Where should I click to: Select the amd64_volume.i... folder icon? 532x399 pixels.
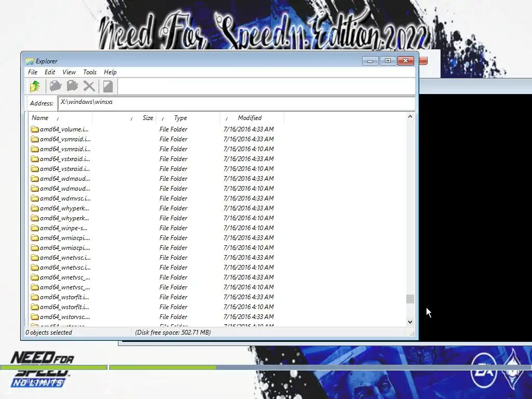(35, 129)
